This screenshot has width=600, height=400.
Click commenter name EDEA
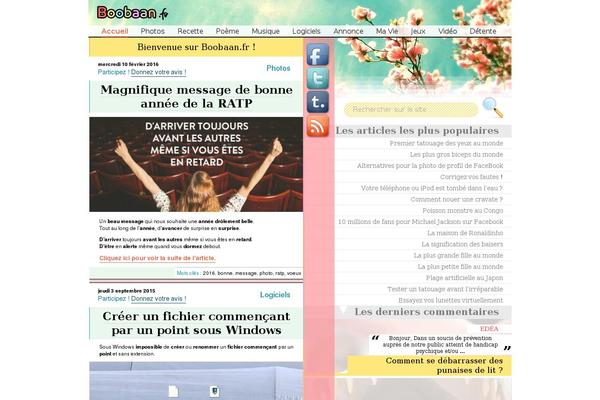pos(489,329)
